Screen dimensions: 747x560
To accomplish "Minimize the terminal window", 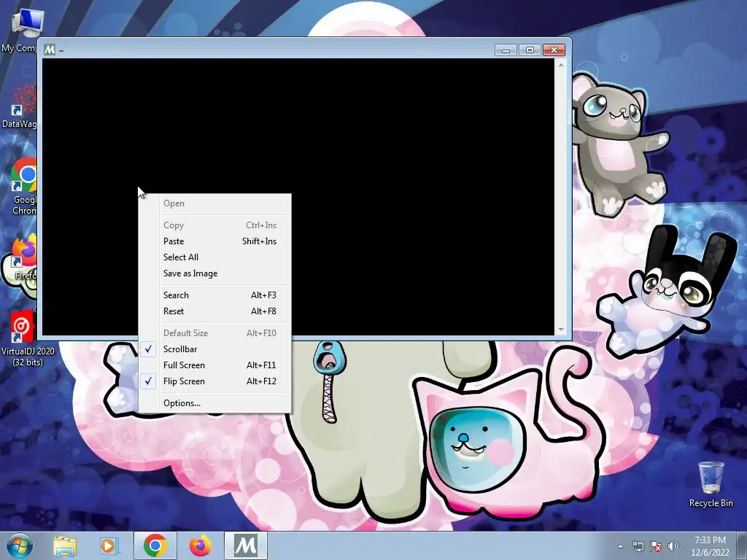I will pos(506,50).
